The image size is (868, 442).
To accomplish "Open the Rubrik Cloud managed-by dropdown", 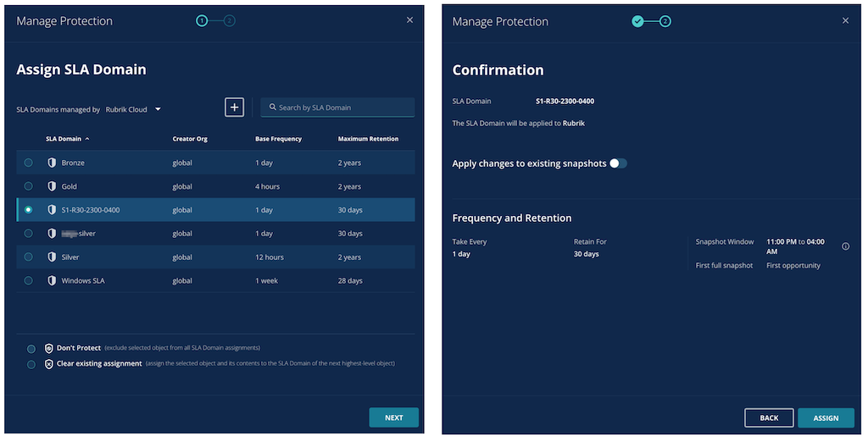I will tap(133, 109).
